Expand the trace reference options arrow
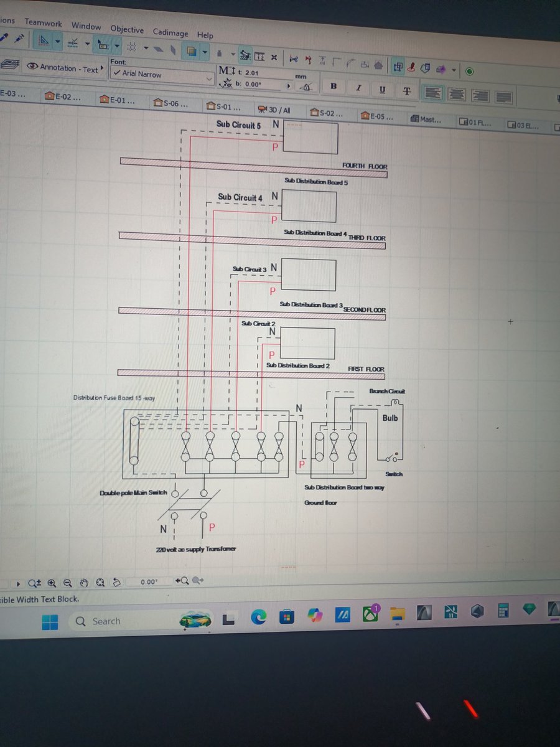This screenshot has height=747, width=560. (x=204, y=52)
